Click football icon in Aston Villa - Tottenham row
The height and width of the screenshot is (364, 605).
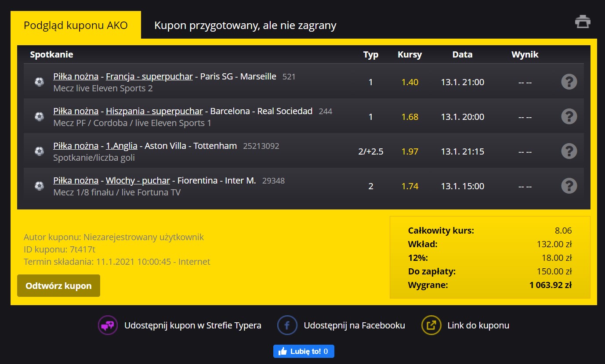(39, 151)
